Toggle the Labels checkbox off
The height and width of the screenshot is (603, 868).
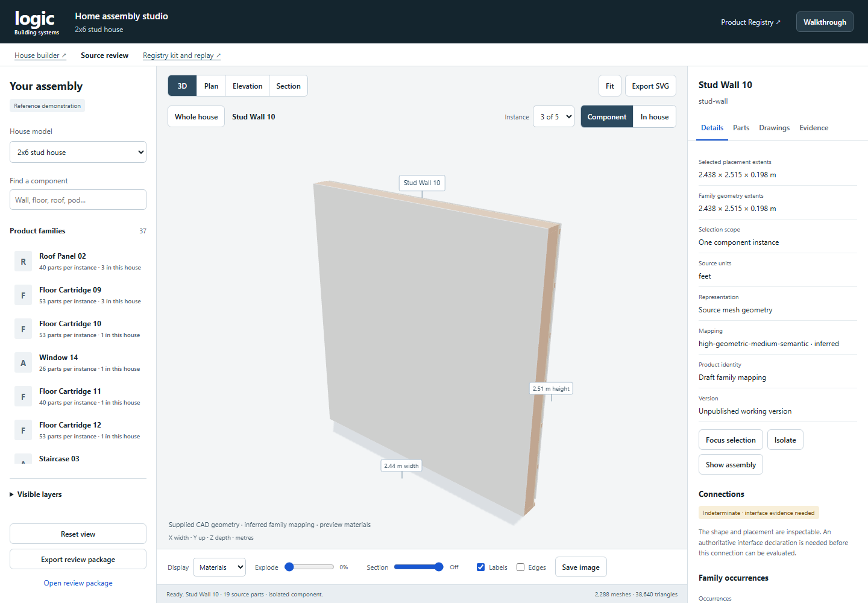tap(480, 567)
